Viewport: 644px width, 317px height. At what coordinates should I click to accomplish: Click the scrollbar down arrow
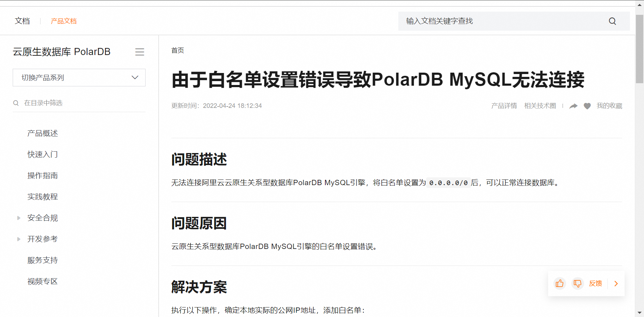pos(639,313)
